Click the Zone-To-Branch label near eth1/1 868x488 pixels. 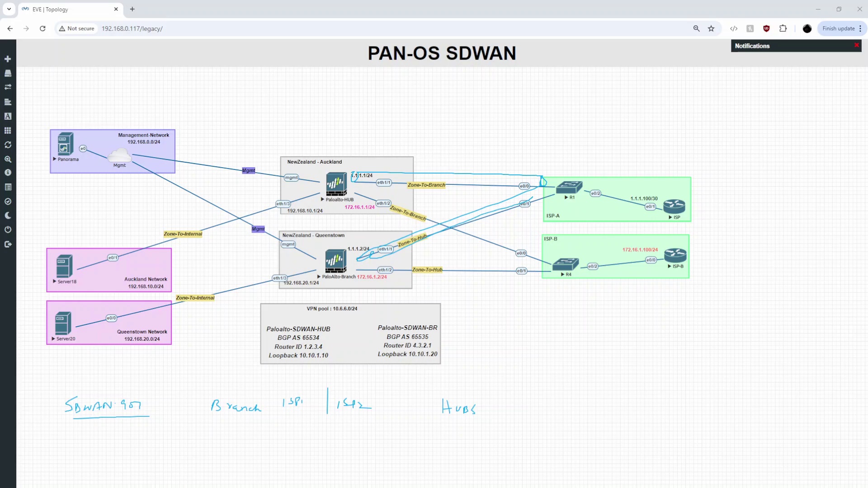(426, 185)
